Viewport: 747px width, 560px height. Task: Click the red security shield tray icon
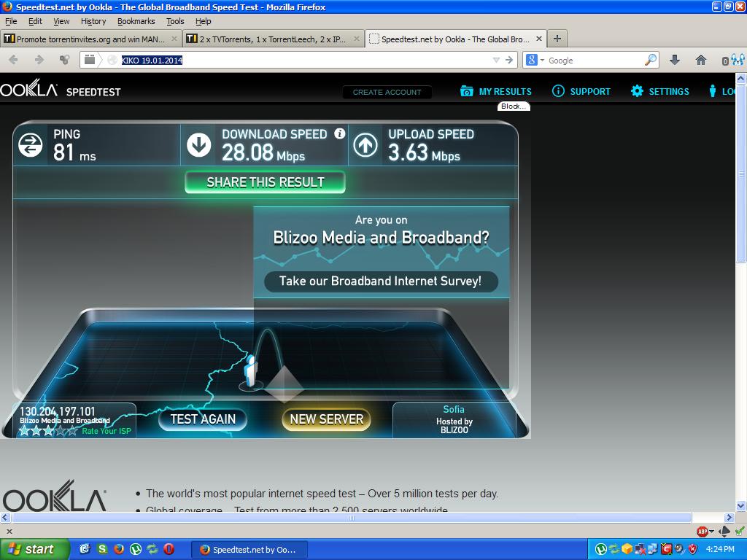pos(693,549)
